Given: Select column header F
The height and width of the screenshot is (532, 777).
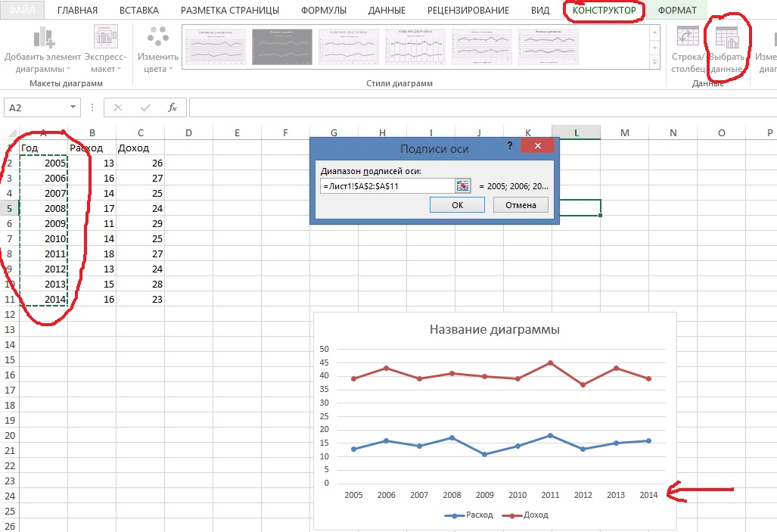Looking at the screenshot, I should tap(285, 132).
